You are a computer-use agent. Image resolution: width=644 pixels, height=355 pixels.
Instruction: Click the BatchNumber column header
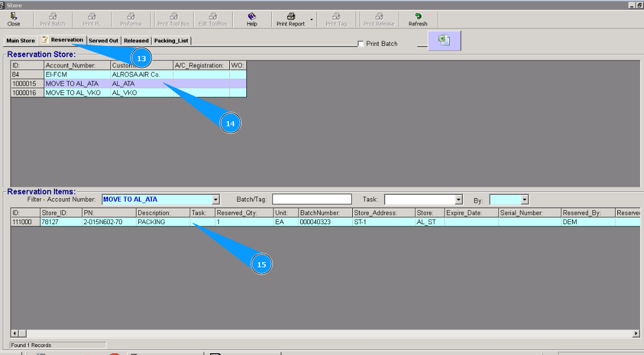click(325, 213)
